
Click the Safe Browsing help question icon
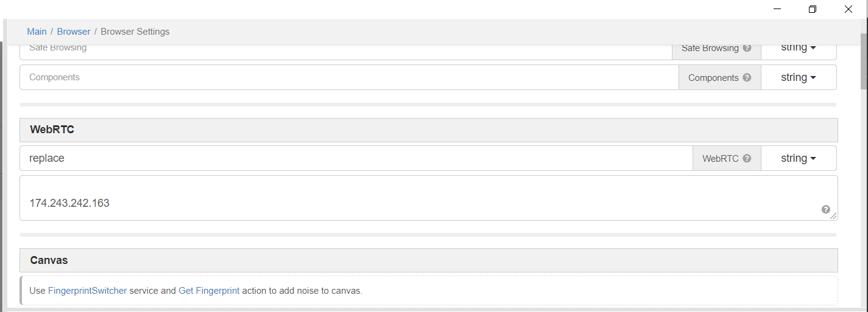point(747,48)
